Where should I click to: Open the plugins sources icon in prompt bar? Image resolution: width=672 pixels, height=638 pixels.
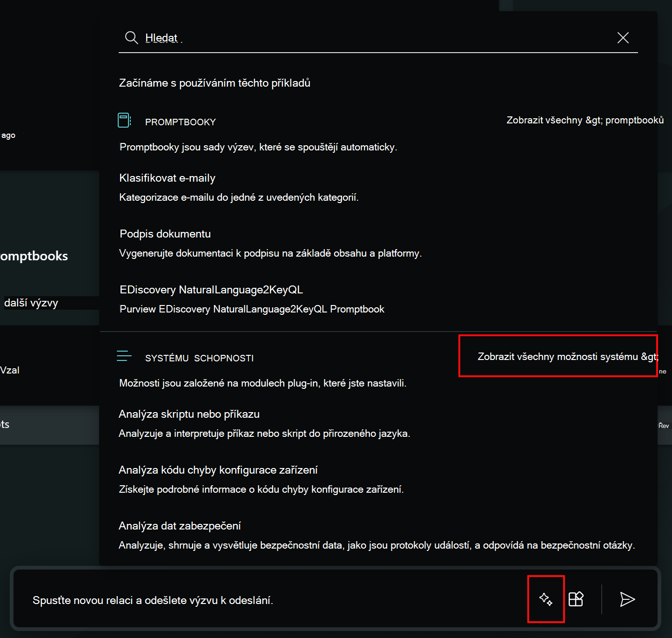(x=576, y=599)
